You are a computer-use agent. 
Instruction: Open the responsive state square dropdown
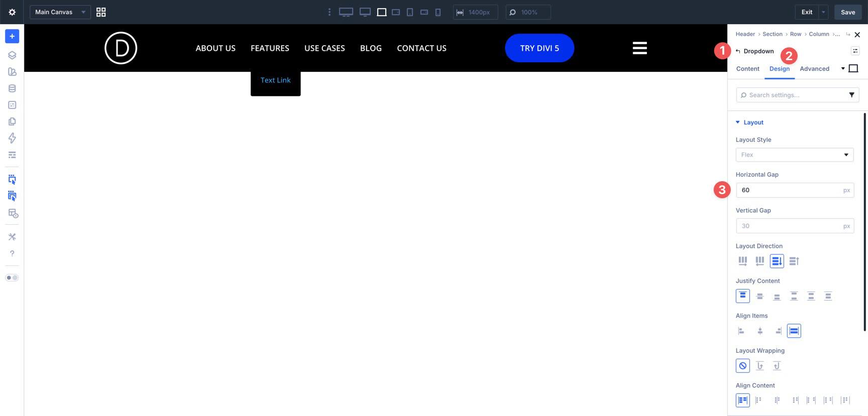pos(850,68)
